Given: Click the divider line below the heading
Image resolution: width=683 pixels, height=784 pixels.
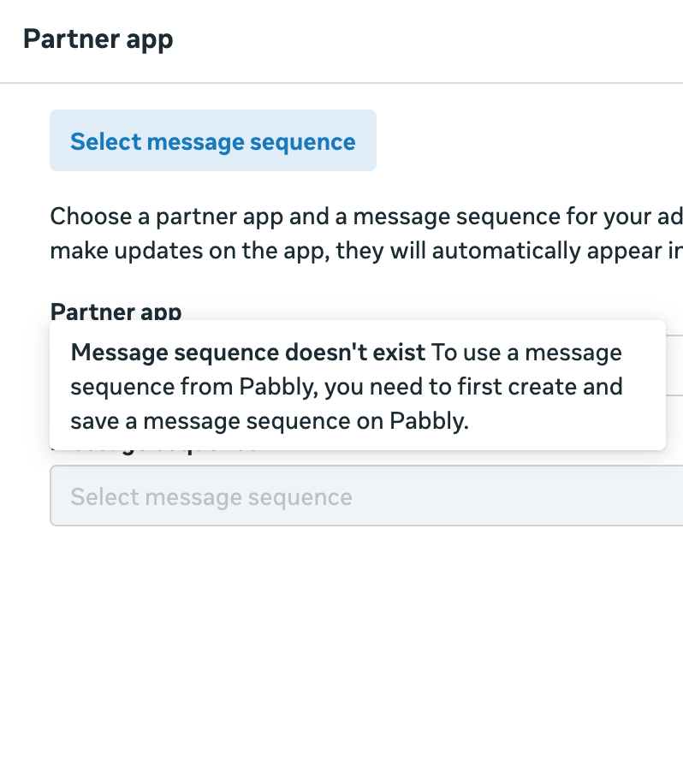Looking at the screenshot, I should pos(342,83).
